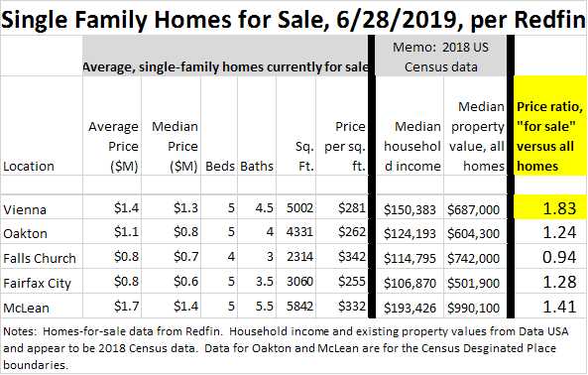This screenshot has height=375, width=588.
Task: Select McLean's $990,100 property value cell
Action: (475, 307)
